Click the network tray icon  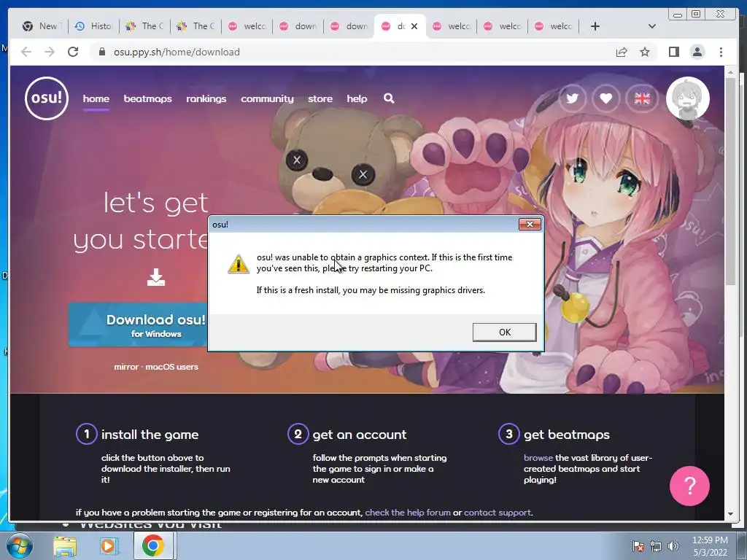(656, 546)
